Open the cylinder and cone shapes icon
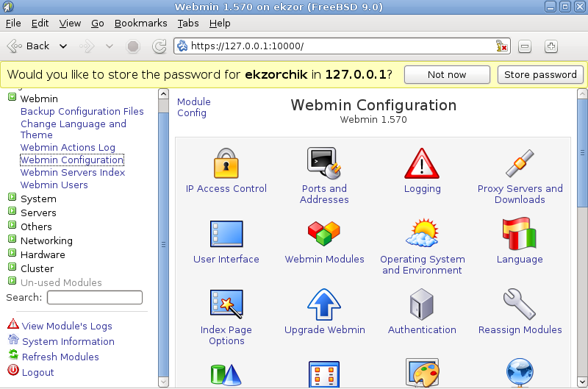The width and height of the screenshot is (588, 389). tap(226, 374)
